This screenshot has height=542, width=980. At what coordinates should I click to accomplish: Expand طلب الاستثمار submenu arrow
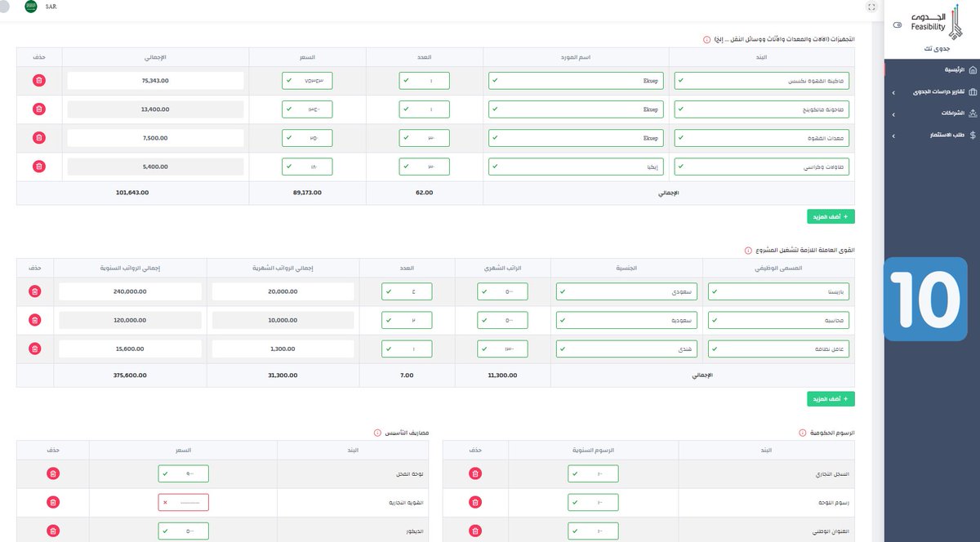[x=893, y=135]
